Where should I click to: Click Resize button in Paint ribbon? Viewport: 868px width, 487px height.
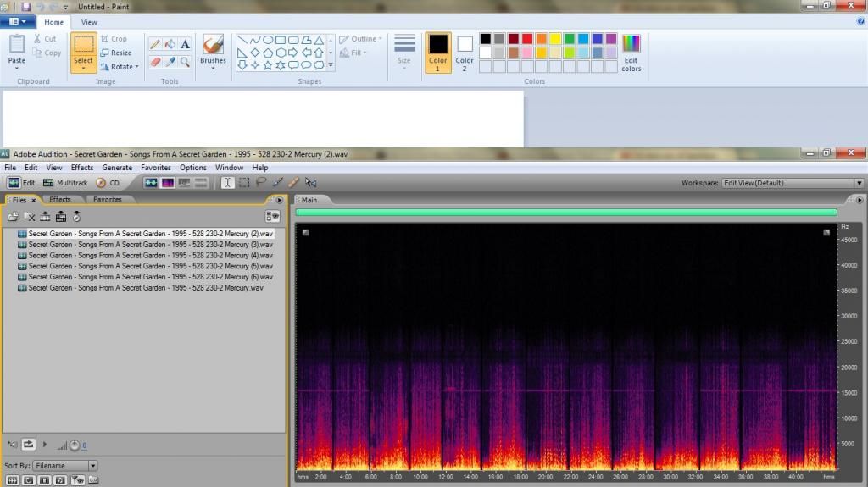click(116, 53)
